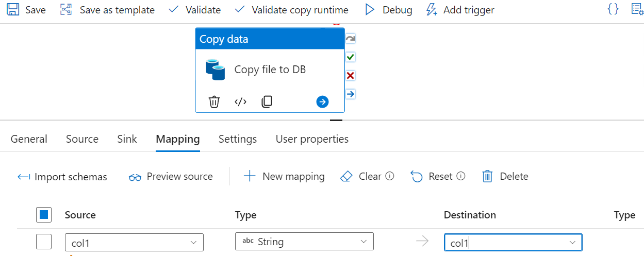The image size is (644, 256).
Task: Click the blue arrow add-output icon on activity
Action: [x=322, y=102]
